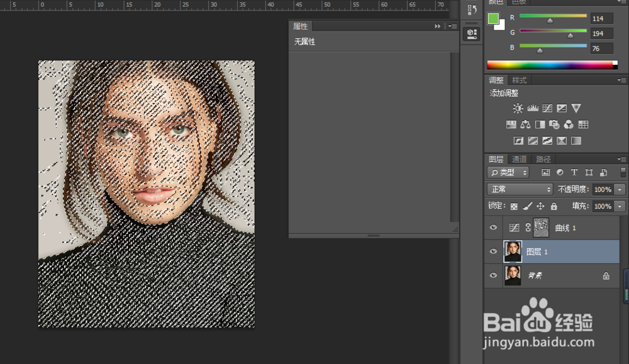Add a Brightness/Contrast adjustment
The width and height of the screenshot is (629, 364).
click(x=518, y=108)
